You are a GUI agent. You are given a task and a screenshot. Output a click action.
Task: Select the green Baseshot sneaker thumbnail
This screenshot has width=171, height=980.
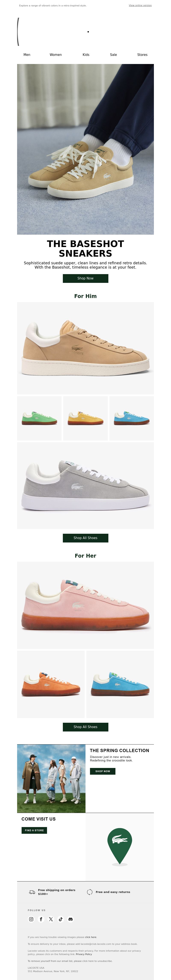click(39, 419)
